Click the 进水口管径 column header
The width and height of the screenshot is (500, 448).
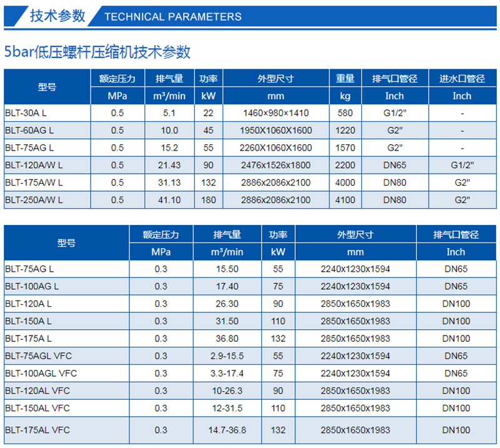(x=462, y=79)
